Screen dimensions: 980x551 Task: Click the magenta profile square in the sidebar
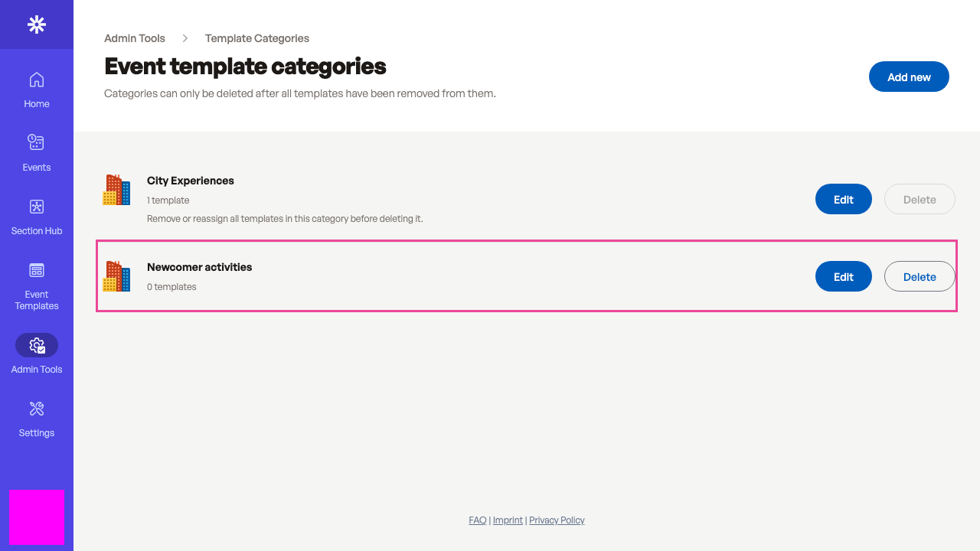(x=37, y=517)
